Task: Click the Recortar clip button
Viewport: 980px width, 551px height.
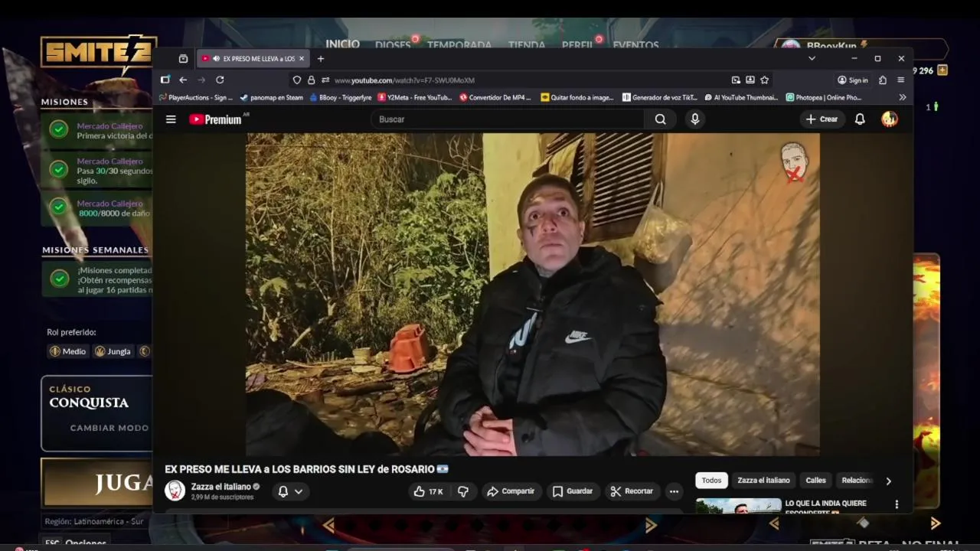Action: 632,491
